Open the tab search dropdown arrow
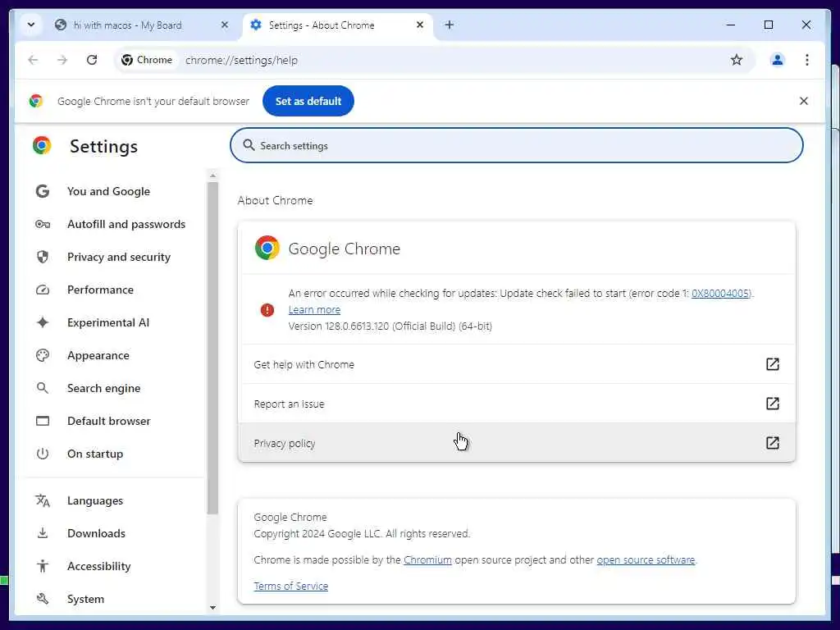The width and height of the screenshot is (840, 630). pyautogui.click(x=31, y=25)
